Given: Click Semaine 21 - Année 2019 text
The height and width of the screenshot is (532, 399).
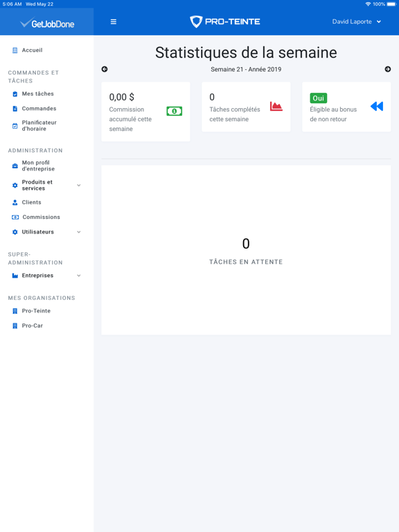Looking at the screenshot, I should click(246, 69).
